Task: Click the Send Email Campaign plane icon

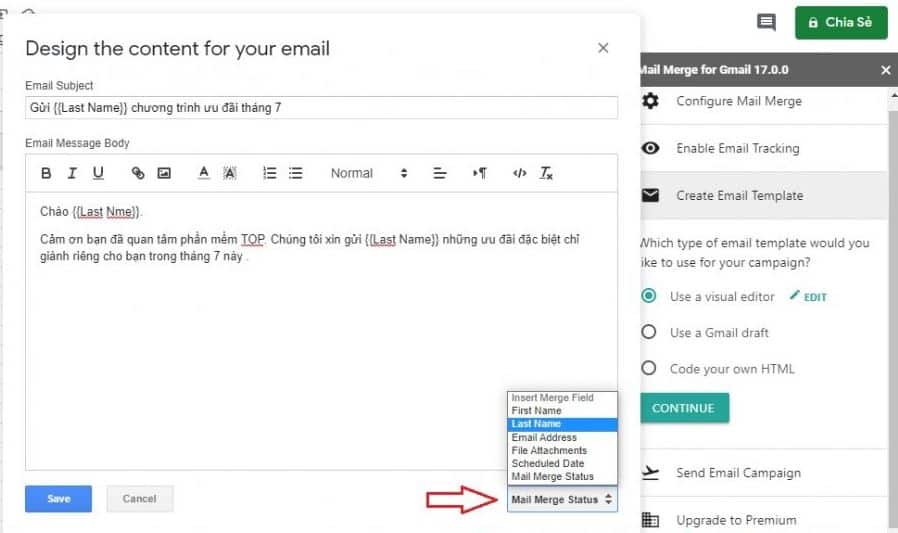Action: (x=650, y=473)
